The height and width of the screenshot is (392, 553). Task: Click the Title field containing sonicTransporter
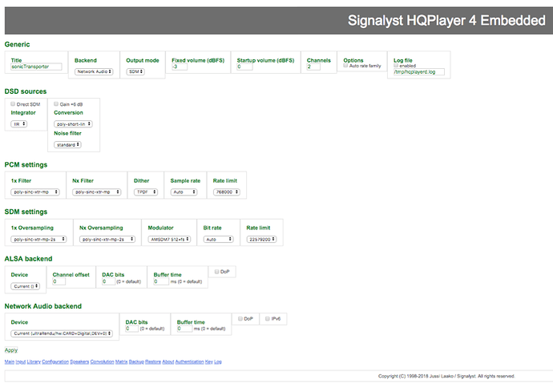36,67
